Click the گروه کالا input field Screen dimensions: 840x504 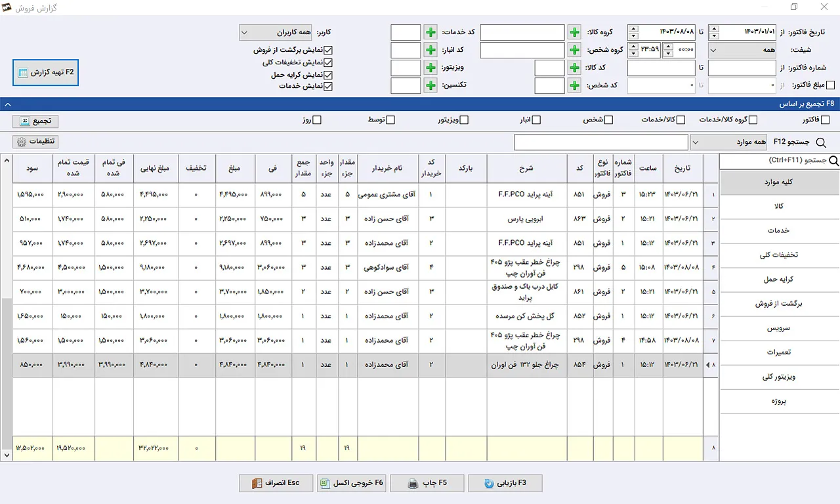[522, 32]
